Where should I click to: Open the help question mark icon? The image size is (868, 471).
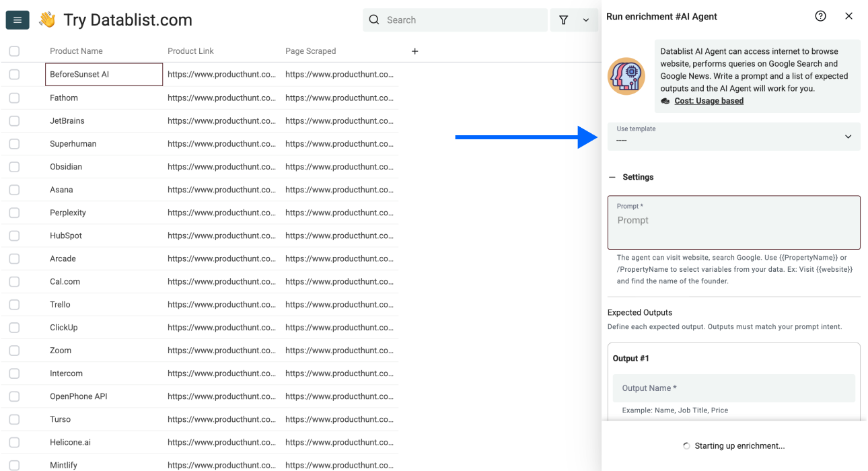point(820,16)
